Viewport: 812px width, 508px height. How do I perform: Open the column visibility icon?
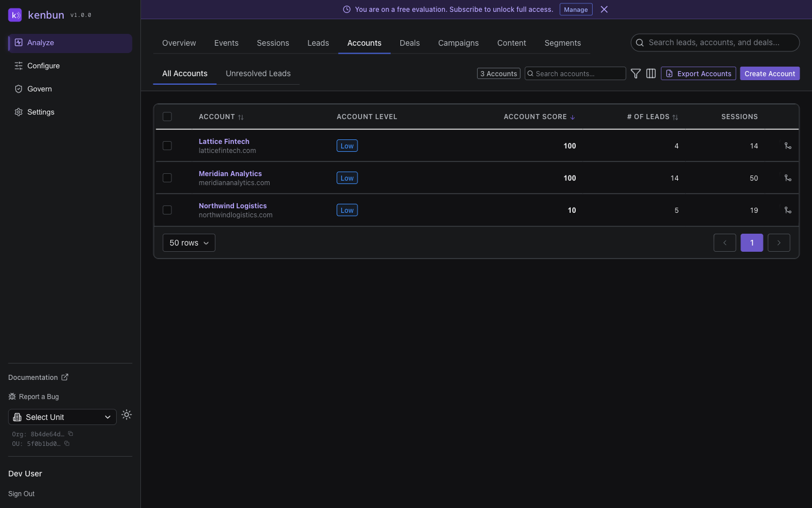pos(651,73)
